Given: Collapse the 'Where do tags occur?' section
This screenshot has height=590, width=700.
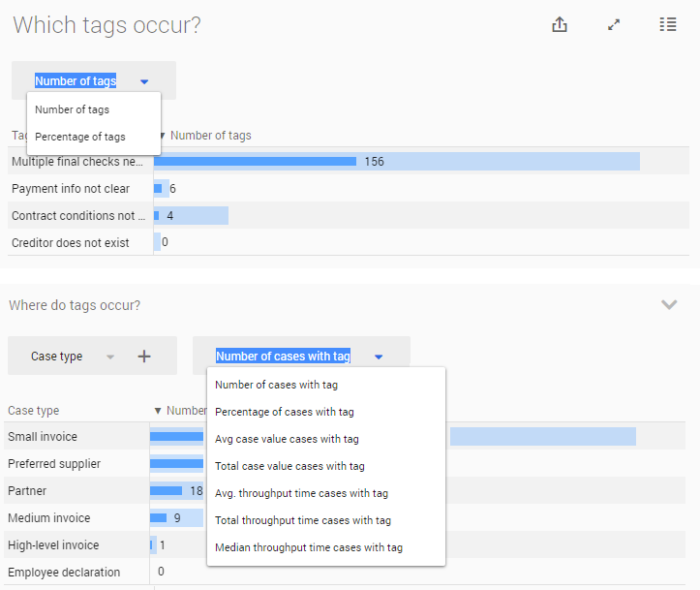Looking at the screenshot, I should click(669, 304).
